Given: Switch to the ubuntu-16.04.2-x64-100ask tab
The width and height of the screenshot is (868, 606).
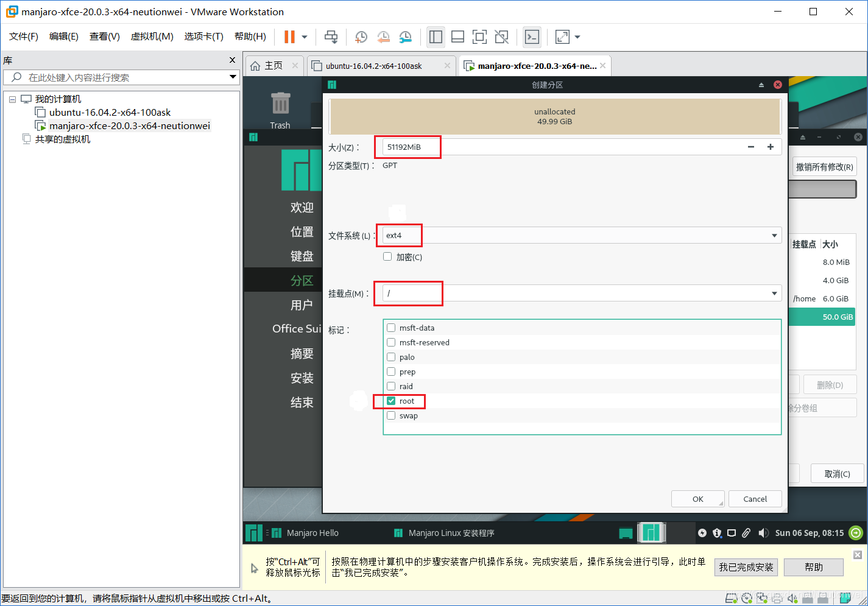Looking at the screenshot, I should point(373,66).
